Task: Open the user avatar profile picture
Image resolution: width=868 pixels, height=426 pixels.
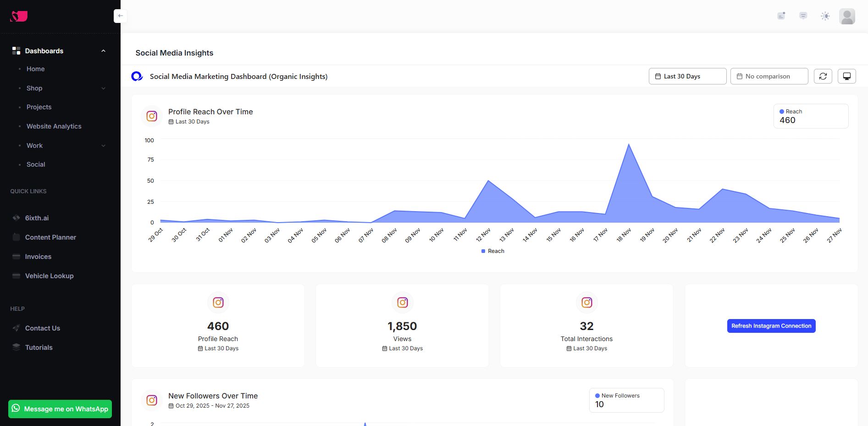Action: coord(846,17)
